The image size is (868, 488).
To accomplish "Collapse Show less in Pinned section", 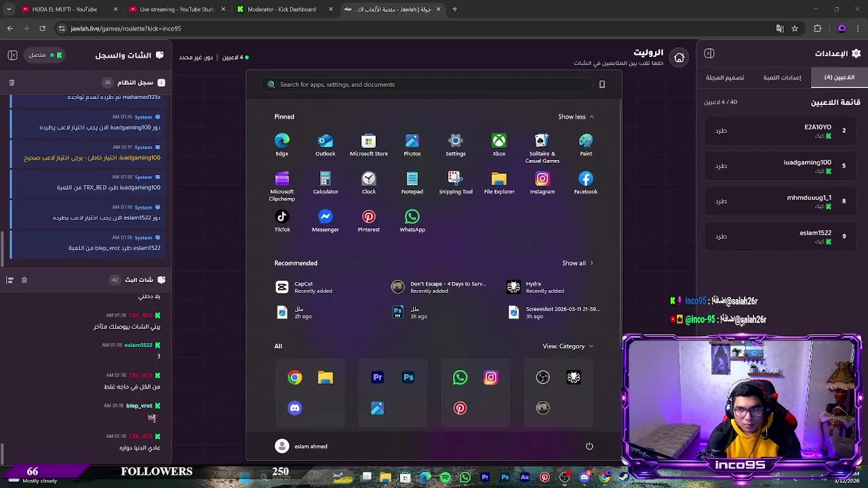I will (576, 117).
